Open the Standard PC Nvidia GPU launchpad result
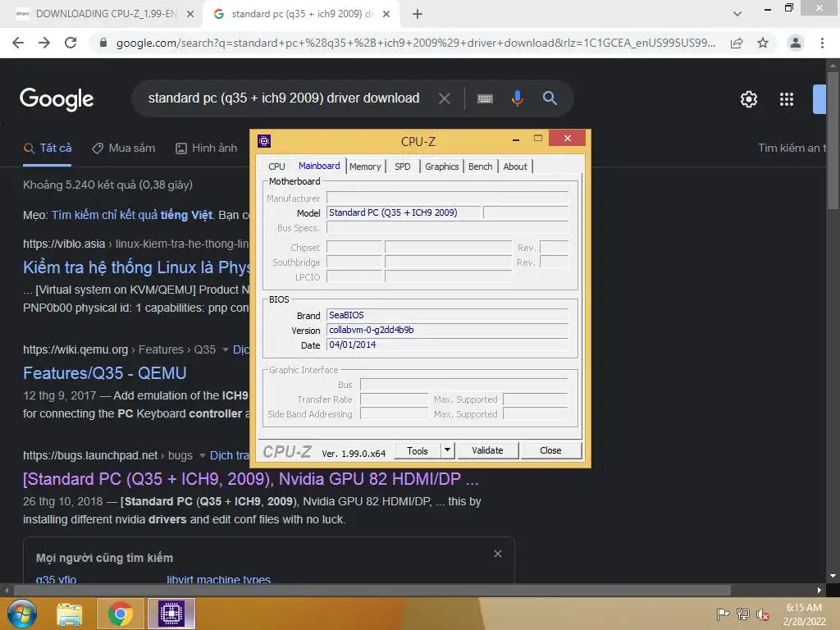The image size is (840, 630). [x=251, y=479]
